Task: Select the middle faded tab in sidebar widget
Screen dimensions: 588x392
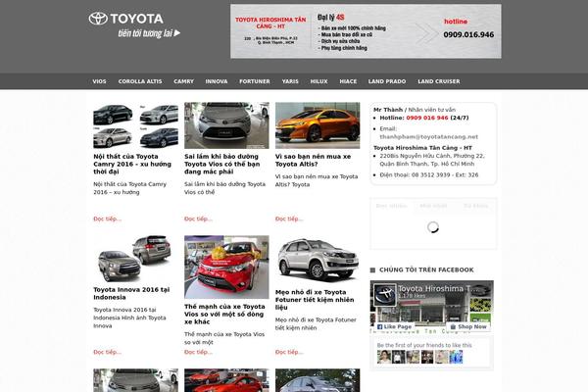Action: (x=433, y=206)
